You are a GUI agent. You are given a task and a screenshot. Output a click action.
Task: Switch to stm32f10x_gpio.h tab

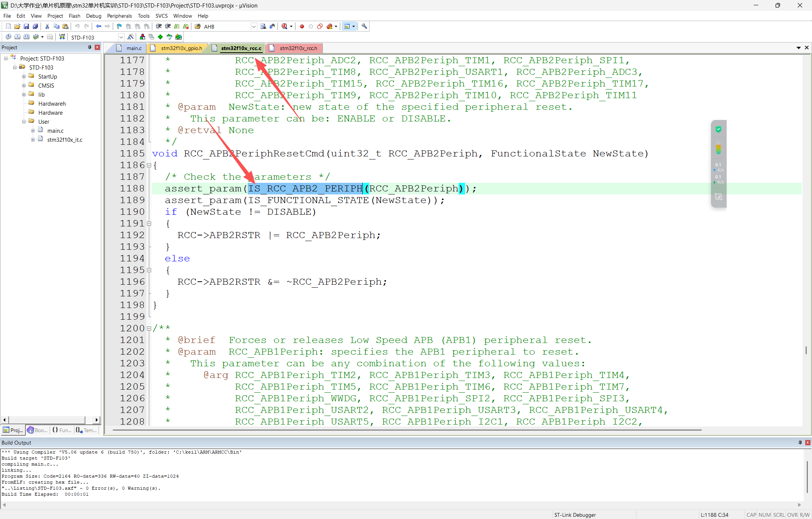point(181,48)
